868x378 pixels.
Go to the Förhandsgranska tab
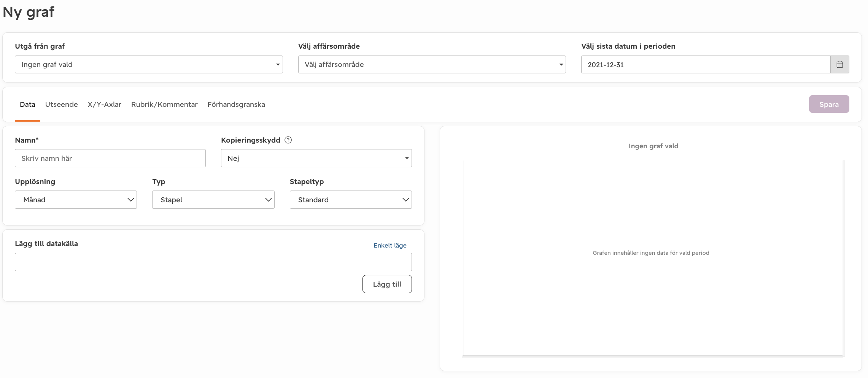236,104
